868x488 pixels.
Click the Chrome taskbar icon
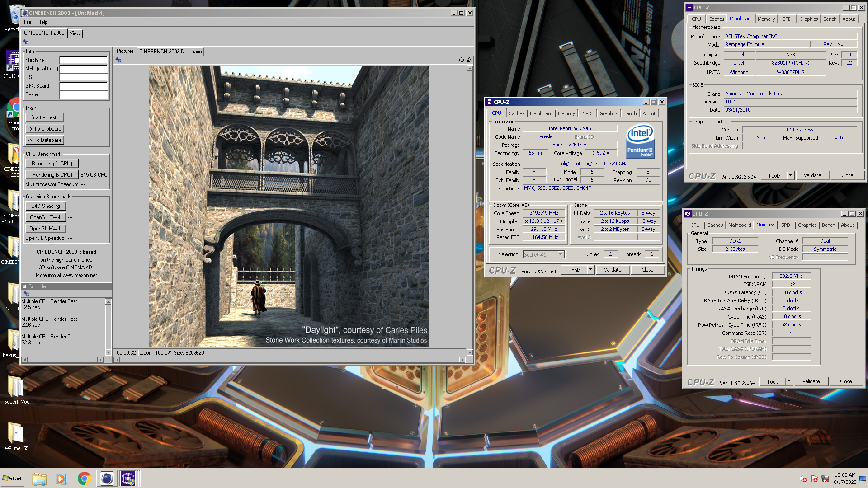(x=84, y=479)
